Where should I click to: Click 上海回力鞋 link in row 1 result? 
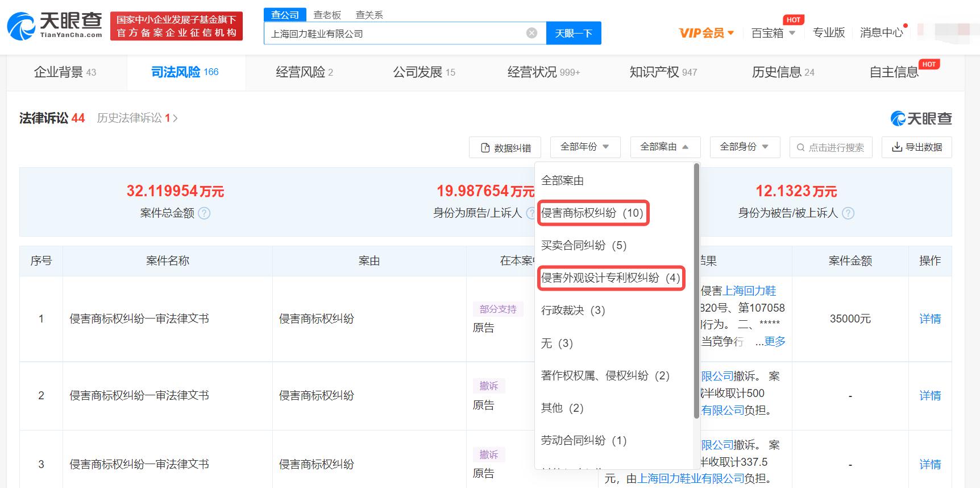pyautogui.click(x=749, y=291)
